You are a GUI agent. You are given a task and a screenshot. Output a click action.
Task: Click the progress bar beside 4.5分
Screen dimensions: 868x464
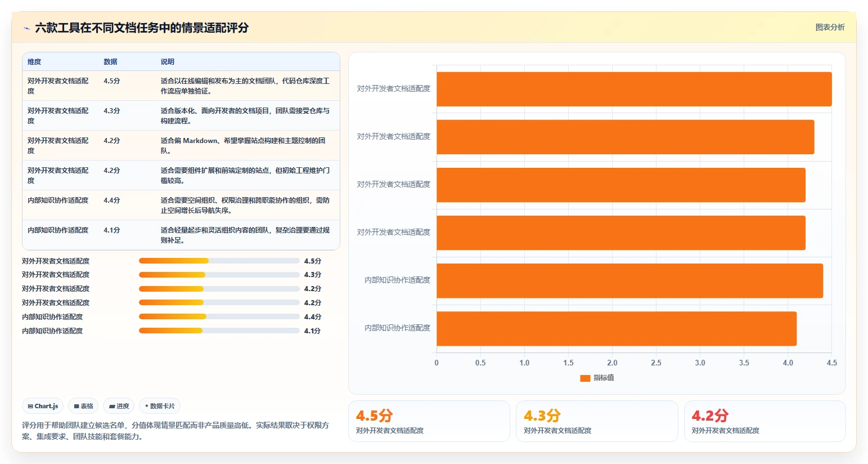click(219, 261)
